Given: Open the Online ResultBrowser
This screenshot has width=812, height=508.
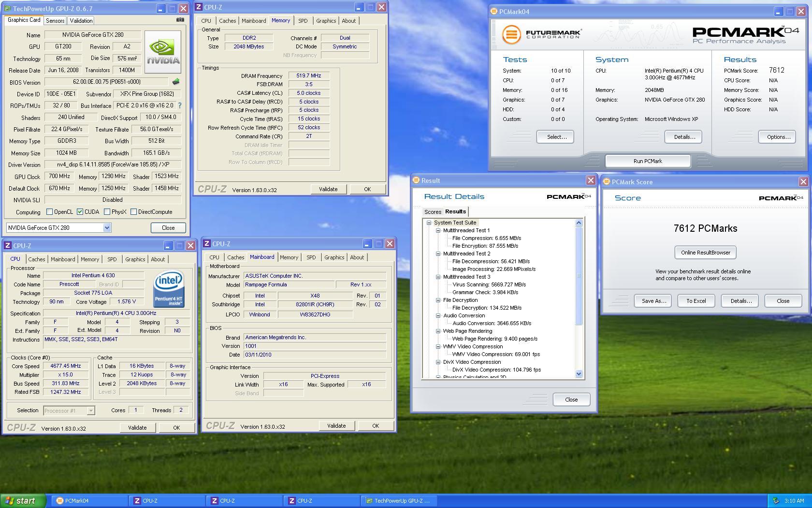Looking at the screenshot, I should tap(705, 253).
